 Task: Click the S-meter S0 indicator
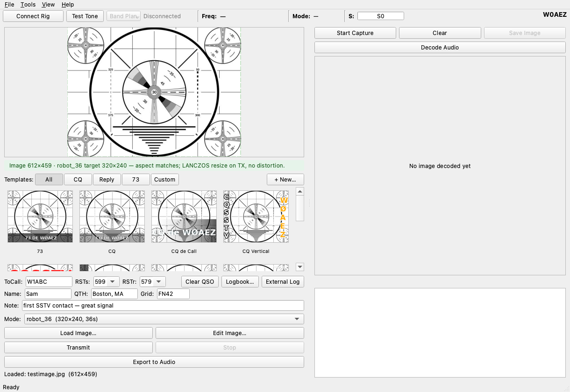pyautogui.click(x=380, y=16)
